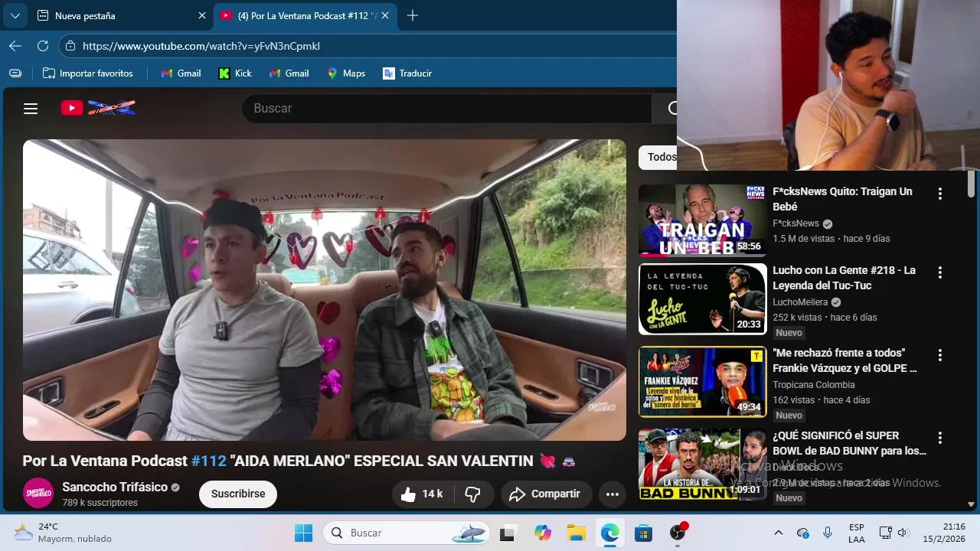This screenshot has width=980, height=551.
Task: Reload the page with refresh icon
Action: point(43,46)
